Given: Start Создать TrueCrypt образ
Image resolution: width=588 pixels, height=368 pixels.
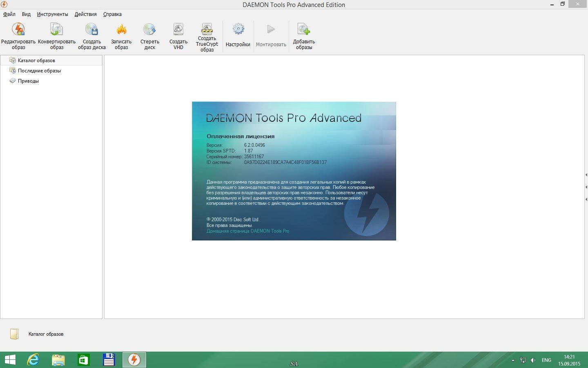Looking at the screenshot, I should 207,37.
